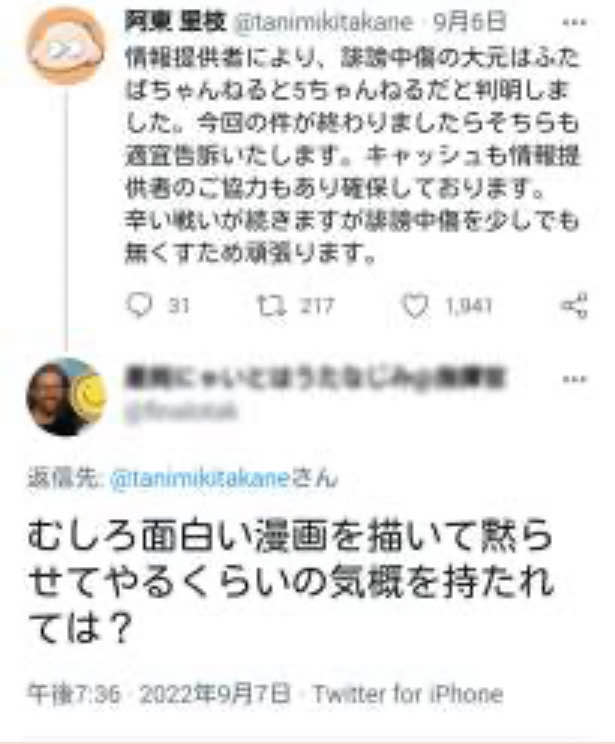This screenshot has height=744, width=615.
Task: Click the 午後7:36 2022年9月7日 timestamp
Action: coord(158,694)
